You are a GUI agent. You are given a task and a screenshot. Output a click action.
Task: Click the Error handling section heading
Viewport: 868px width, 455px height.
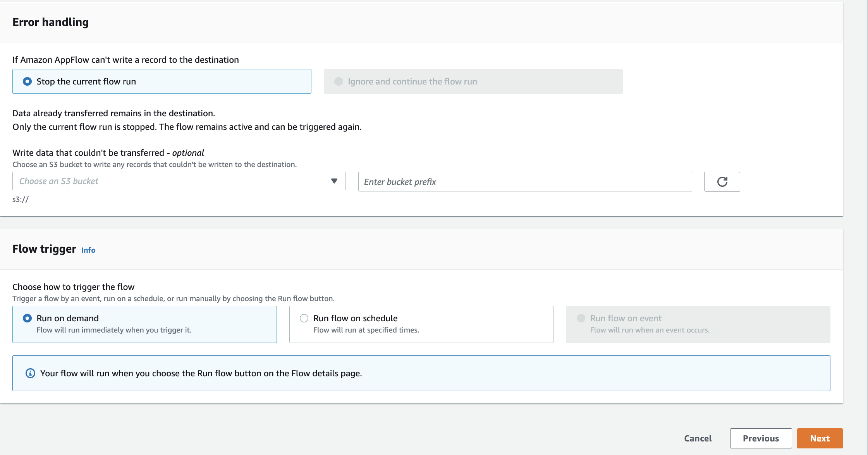pos(50,22)
